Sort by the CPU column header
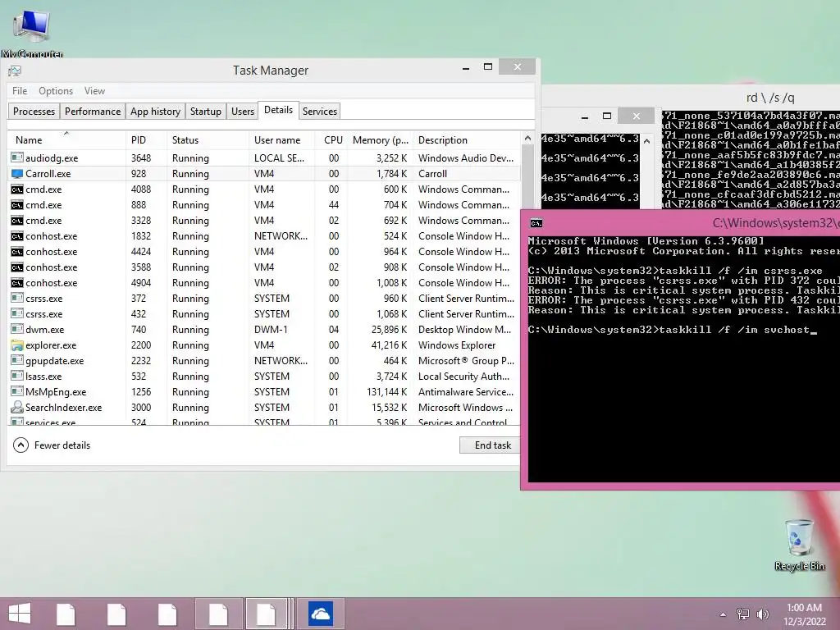Image resolution: width=840 pixels, height=630 pixels. point(331,139)
